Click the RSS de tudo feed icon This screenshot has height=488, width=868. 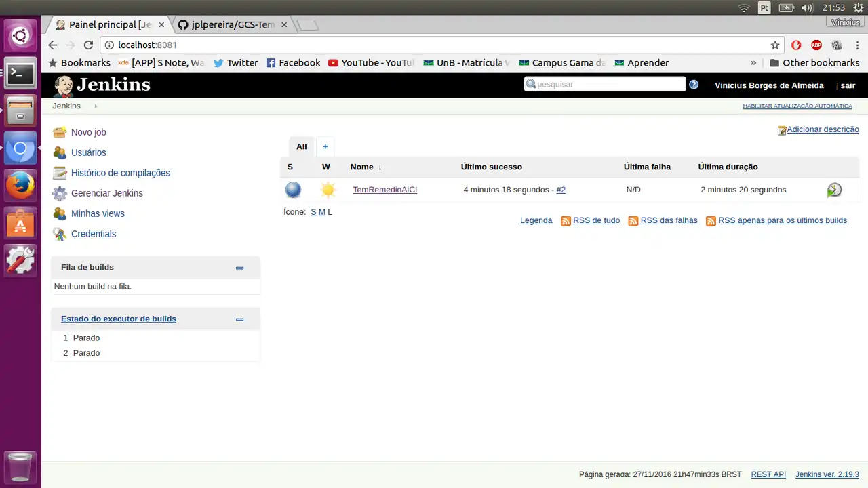tap(566, 221)
